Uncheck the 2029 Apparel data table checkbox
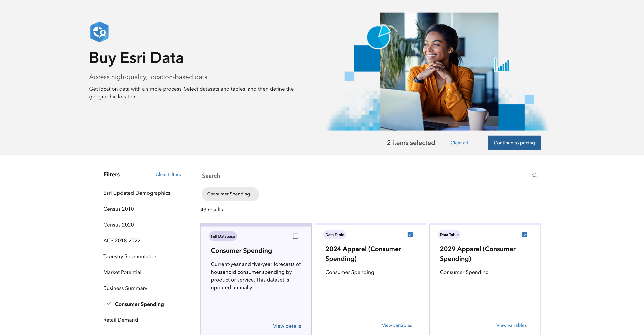 click(x=525, y=235)
